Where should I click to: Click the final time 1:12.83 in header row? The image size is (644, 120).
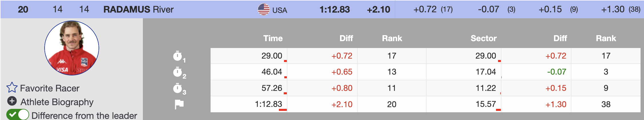[334, 9]
